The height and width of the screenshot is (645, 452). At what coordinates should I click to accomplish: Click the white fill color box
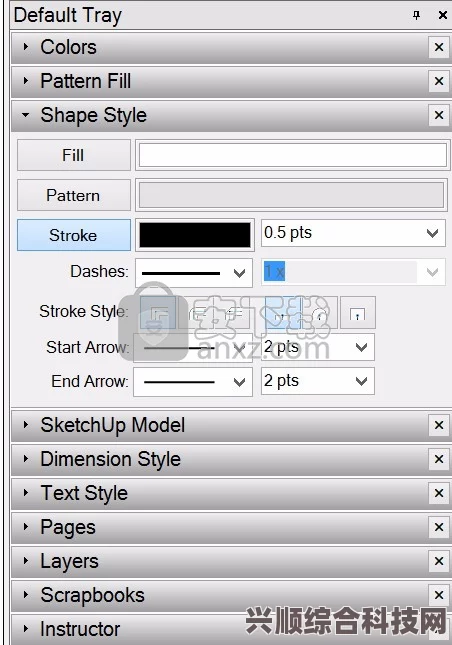292,155
